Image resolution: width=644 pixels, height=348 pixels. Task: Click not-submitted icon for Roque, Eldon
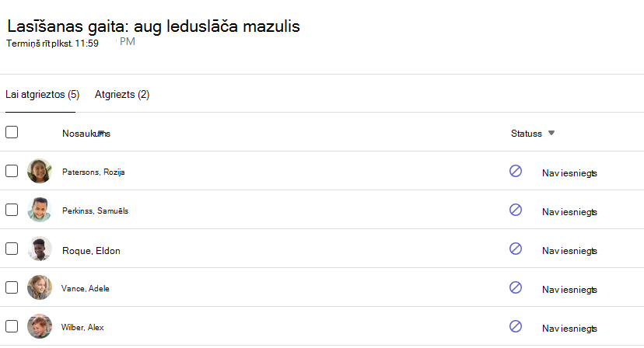516,249
